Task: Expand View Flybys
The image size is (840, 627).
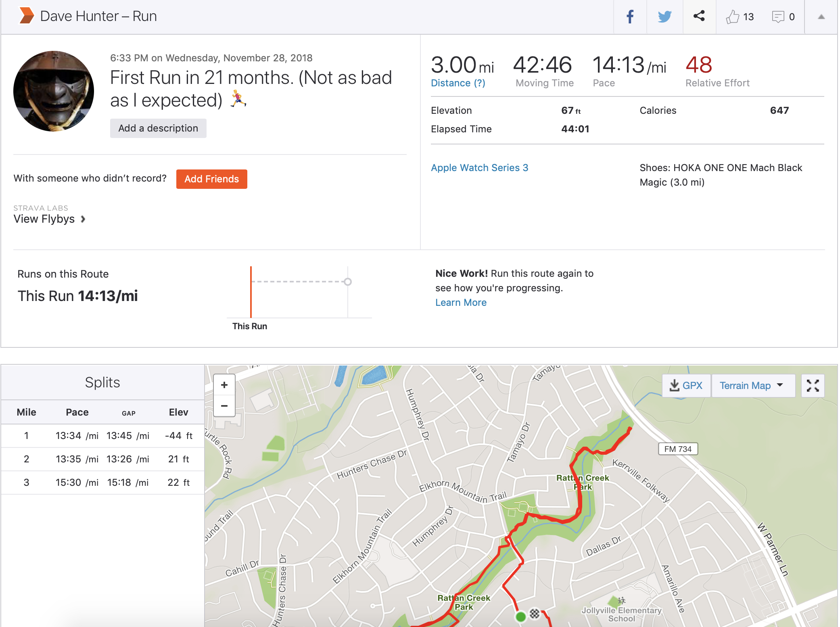Action: point(49,219)
